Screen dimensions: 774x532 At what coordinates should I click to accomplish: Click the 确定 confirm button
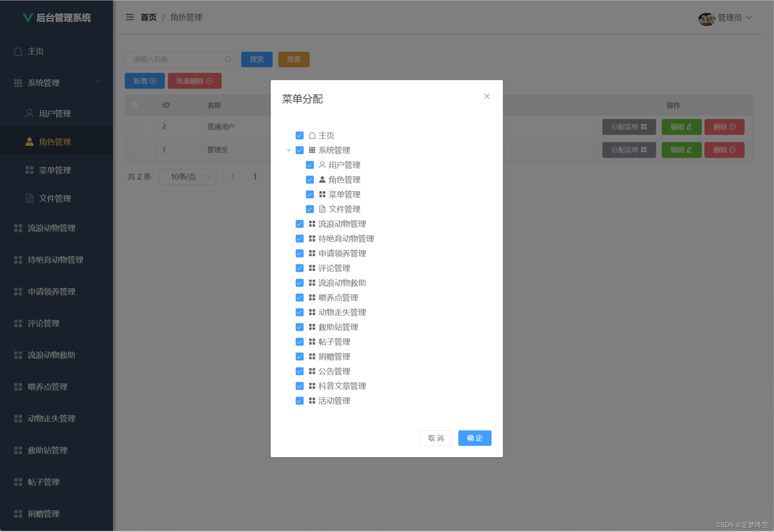pos(474,438)
